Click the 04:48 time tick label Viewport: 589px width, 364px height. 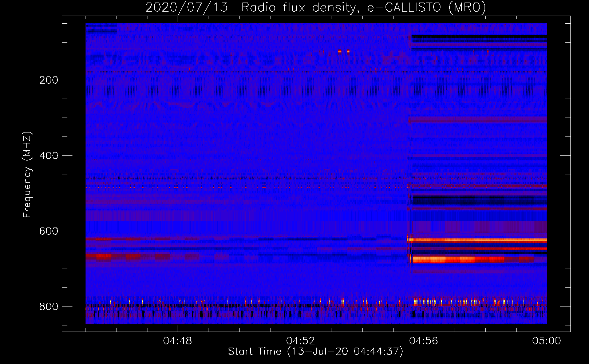(178, 341)
